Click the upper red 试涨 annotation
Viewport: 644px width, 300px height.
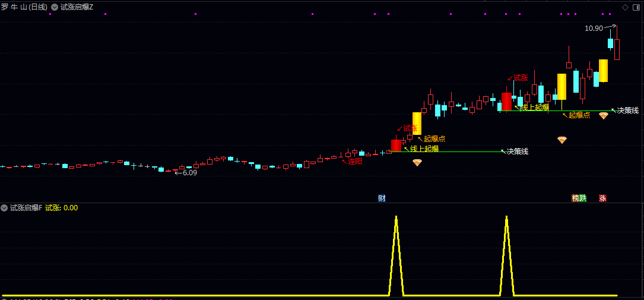coord(521,78)
